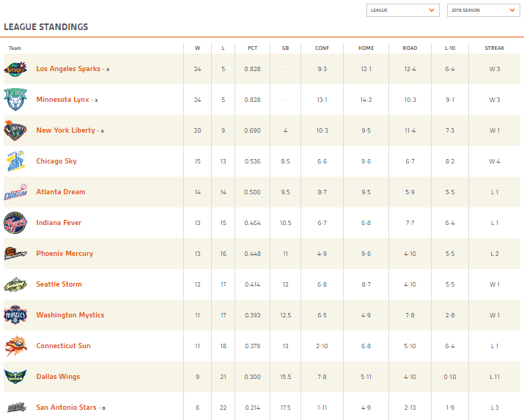Click the L column header
The width and height of the screenshot is (524, 420).
pyautogui.click(x=224, y=48)
